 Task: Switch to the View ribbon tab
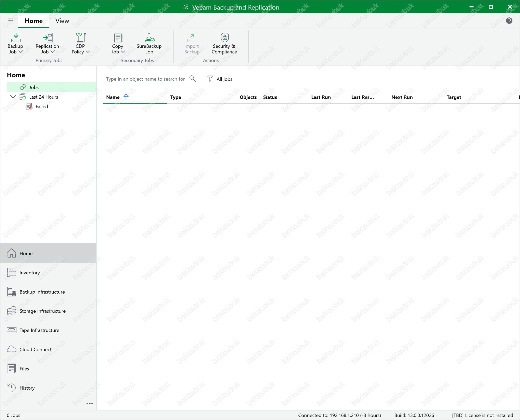point(62,21)
